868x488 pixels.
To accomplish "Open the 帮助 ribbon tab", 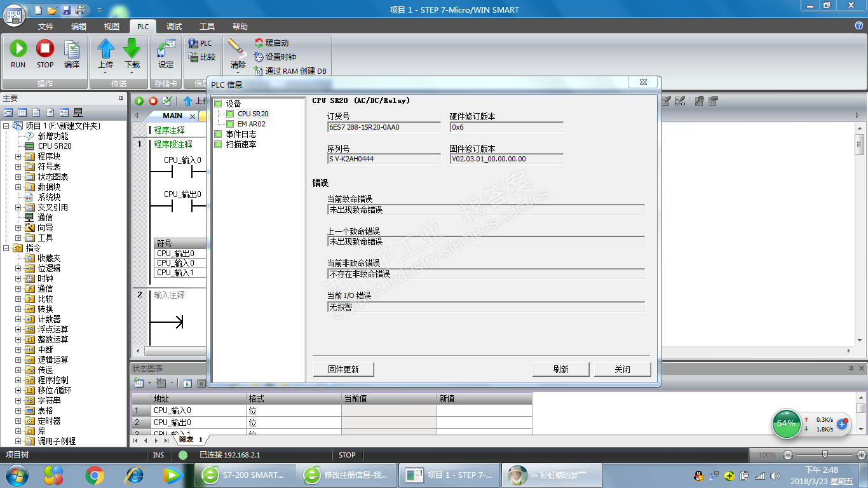I will (x=240, y=27).
